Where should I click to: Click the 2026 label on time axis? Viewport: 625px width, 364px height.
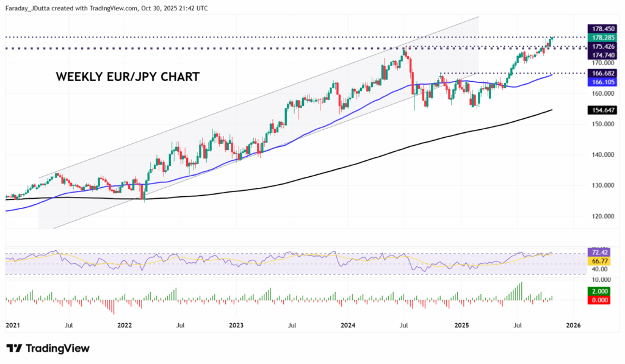tap(574, 326)
